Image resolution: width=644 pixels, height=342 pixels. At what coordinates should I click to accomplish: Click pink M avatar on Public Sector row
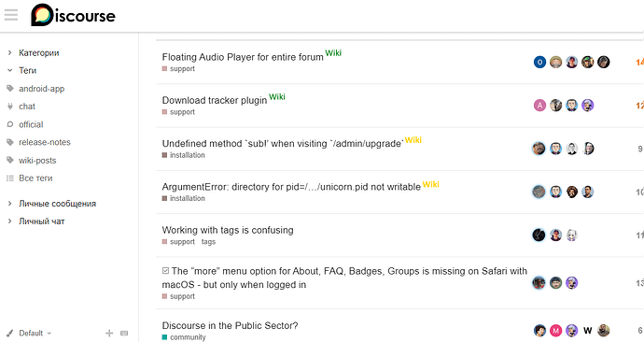click(555, 330)
